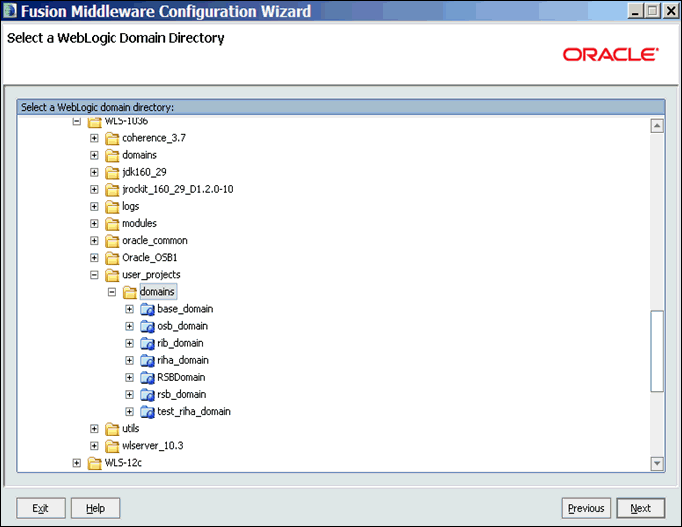Click the utils folder icon
Viewport: 682px width, 527px height.
[x=112, y=429]
